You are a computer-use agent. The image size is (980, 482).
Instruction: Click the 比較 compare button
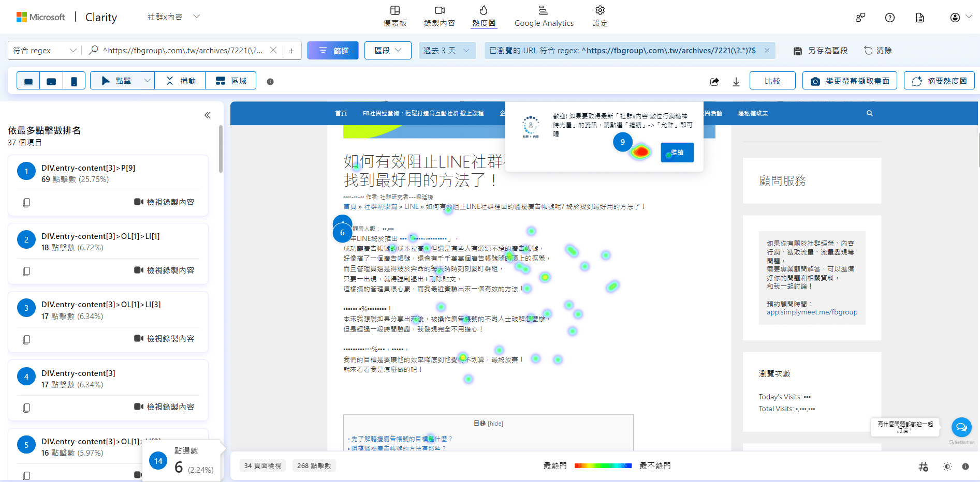(772, 80)
